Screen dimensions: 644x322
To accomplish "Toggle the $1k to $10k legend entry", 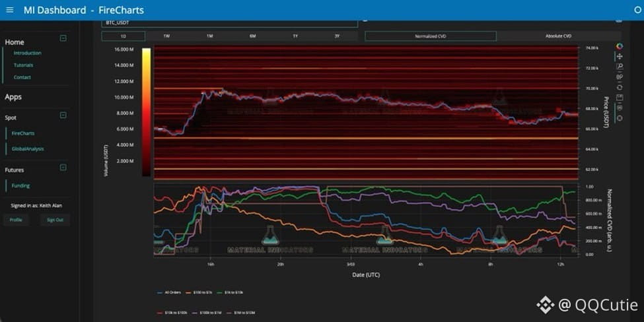I will pyautogui.click(x=229, y=292).
